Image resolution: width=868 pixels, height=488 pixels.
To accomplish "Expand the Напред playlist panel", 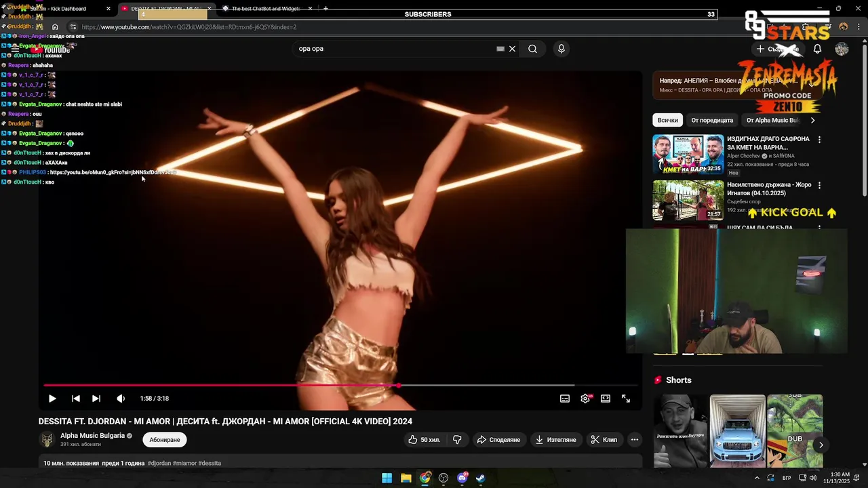I will coord(812,85).
